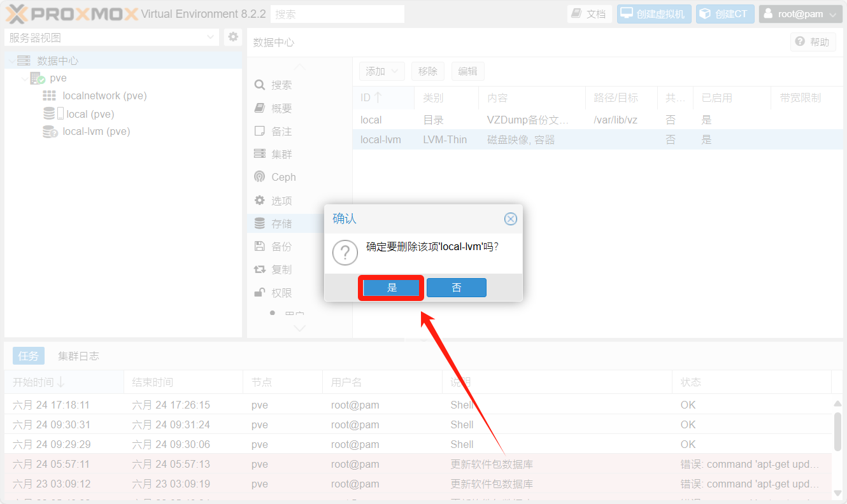Click the 是 button to confirm deletion

pos(392,288)
